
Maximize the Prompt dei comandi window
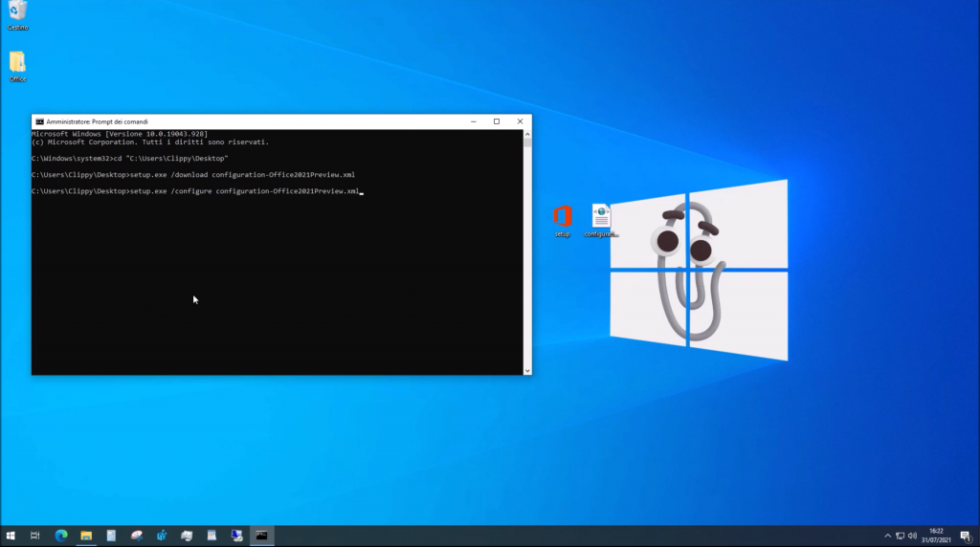(497, 121)
